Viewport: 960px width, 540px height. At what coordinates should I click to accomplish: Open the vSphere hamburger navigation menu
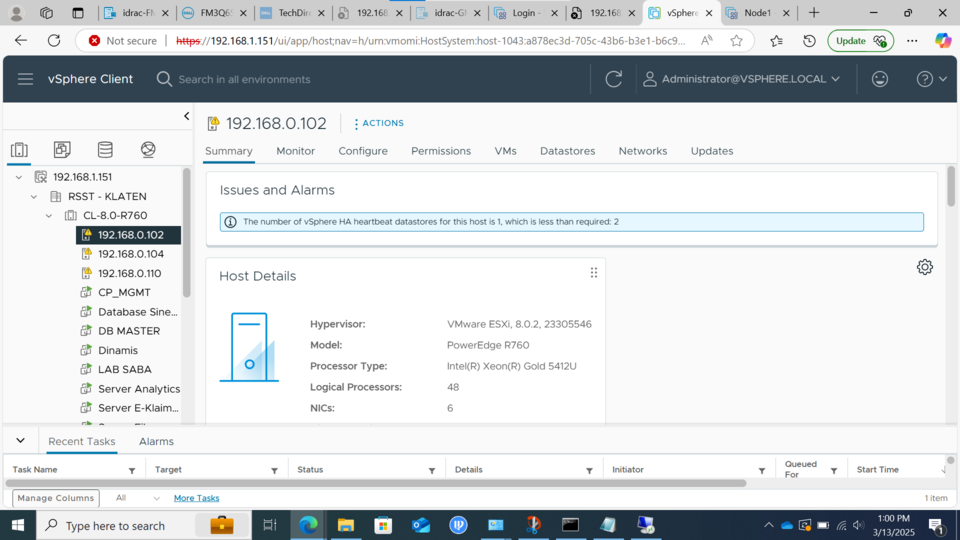[26, 79]
